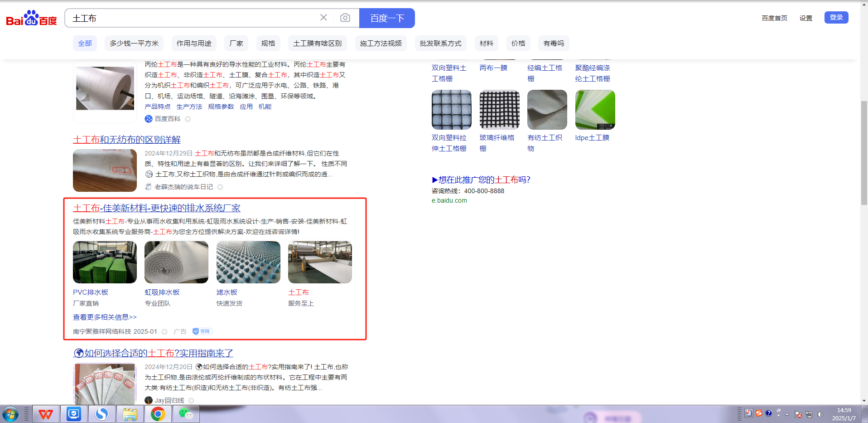Open Sogou browser from taskbar

pos(102,414)
